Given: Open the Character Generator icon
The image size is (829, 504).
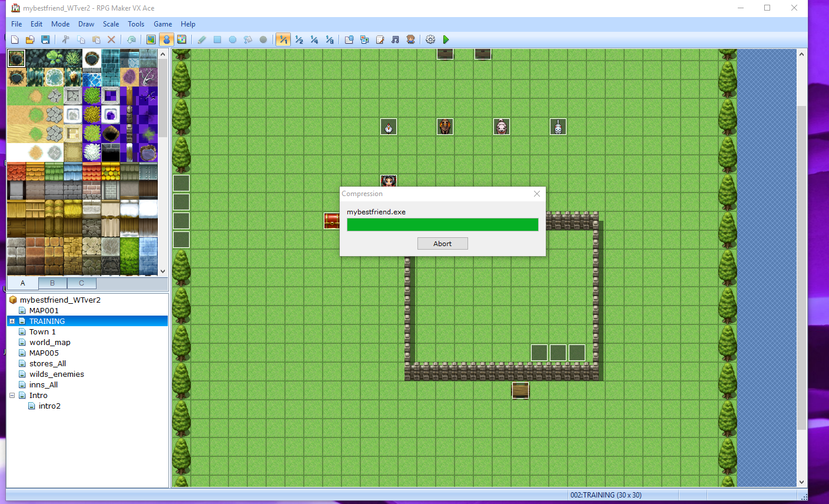Looking at the screenshot, I should click(x=410, y=39).
